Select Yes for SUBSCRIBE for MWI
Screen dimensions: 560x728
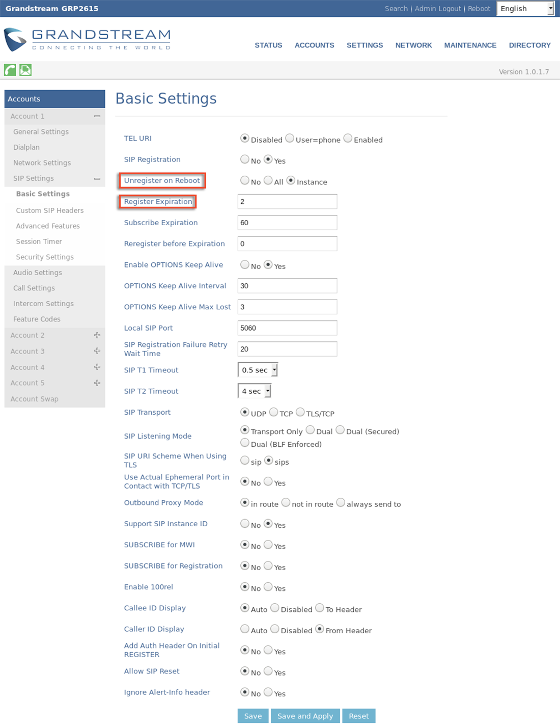pyautogui.click(x=268, y=545)
